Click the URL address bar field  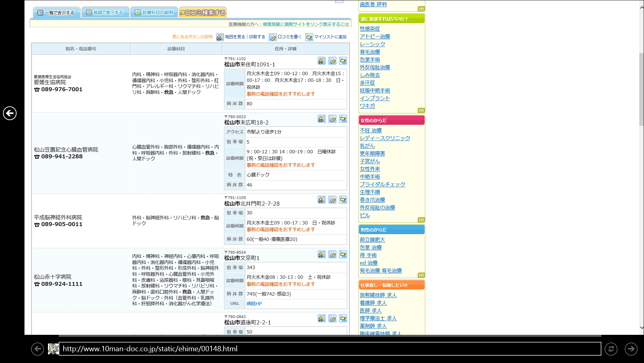click(330, 349)
